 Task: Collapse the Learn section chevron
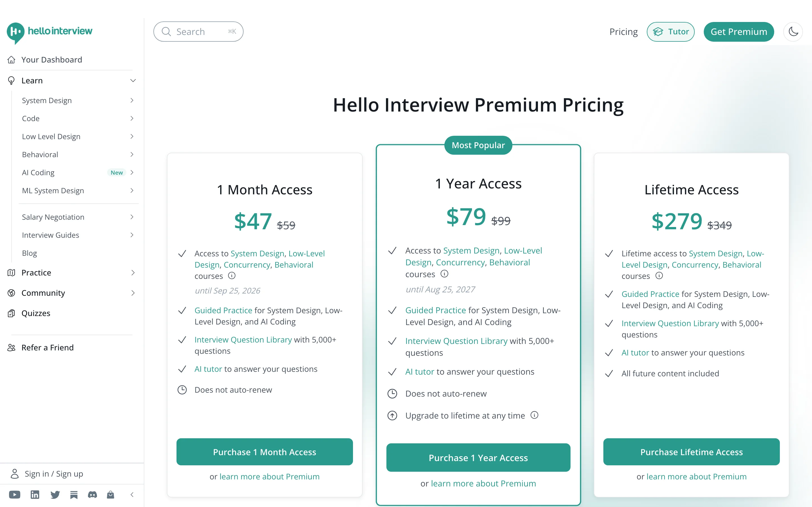point(133,81)
